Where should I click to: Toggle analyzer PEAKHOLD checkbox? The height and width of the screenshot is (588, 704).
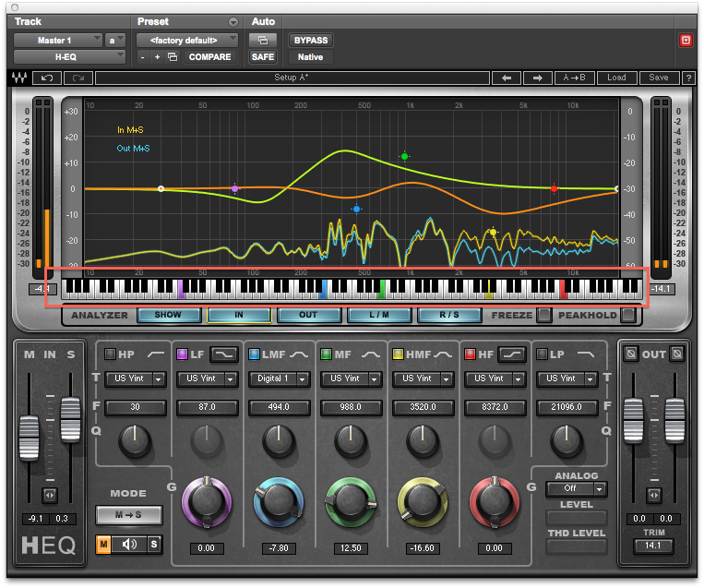click(628, 315)
